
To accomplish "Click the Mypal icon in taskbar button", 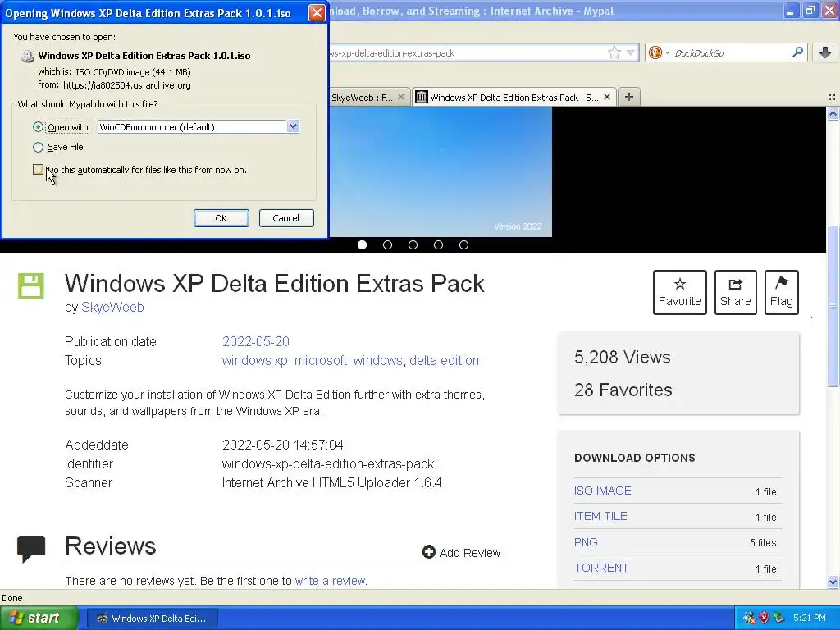I will tap(102, 619).
